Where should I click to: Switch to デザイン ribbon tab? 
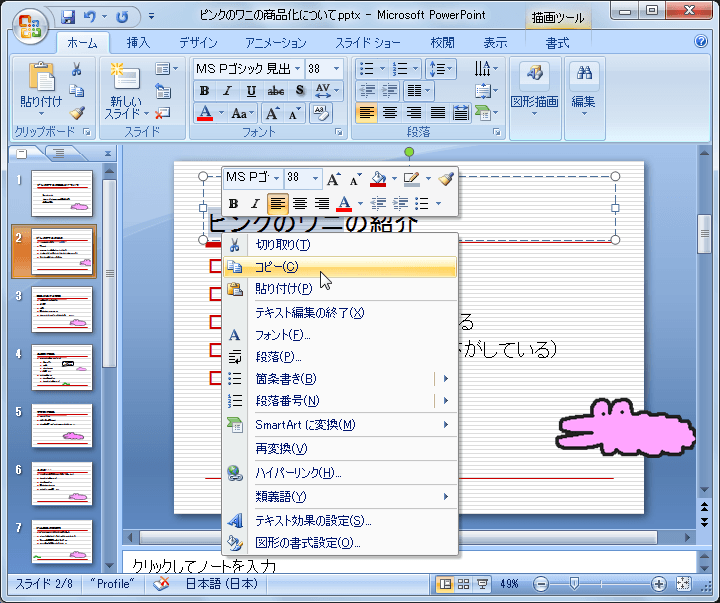198,43
